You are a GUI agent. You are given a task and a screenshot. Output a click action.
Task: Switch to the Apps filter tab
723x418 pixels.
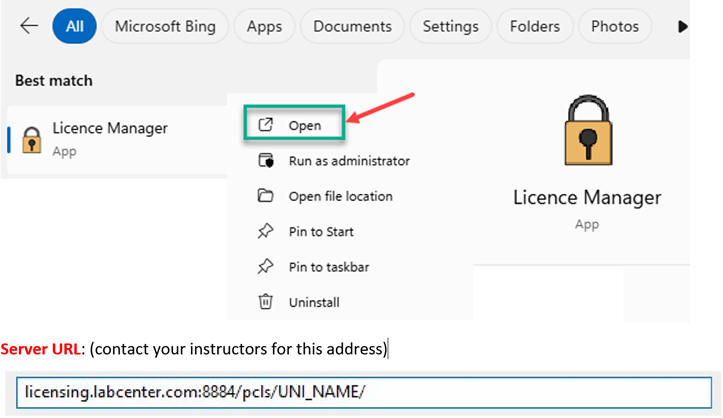click(x=264, y=26)
